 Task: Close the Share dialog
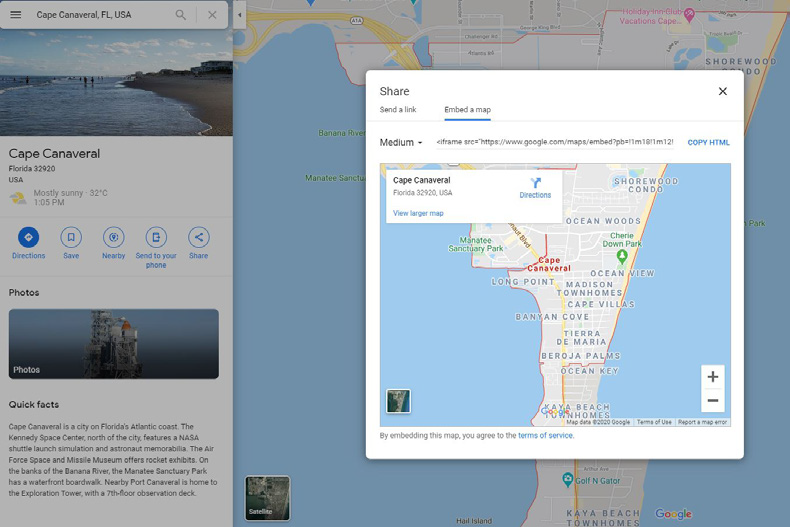coord(723,91)
